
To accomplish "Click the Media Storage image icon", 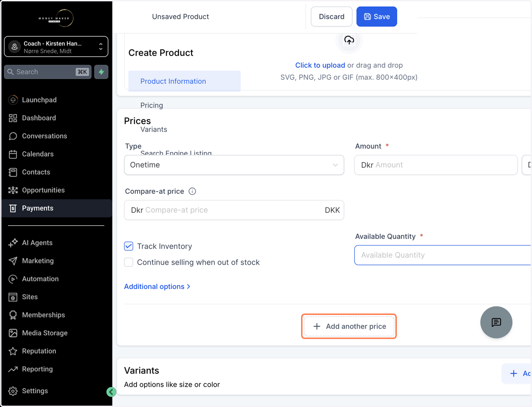I will 13,333.
